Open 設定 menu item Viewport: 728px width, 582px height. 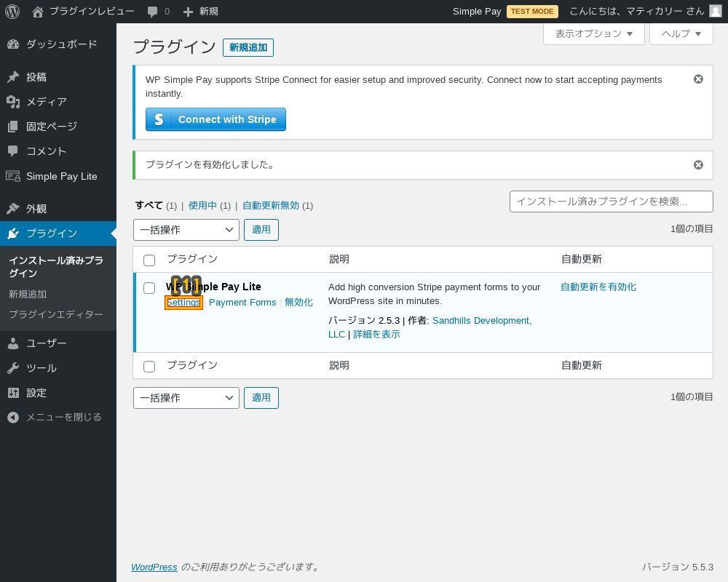58,393
